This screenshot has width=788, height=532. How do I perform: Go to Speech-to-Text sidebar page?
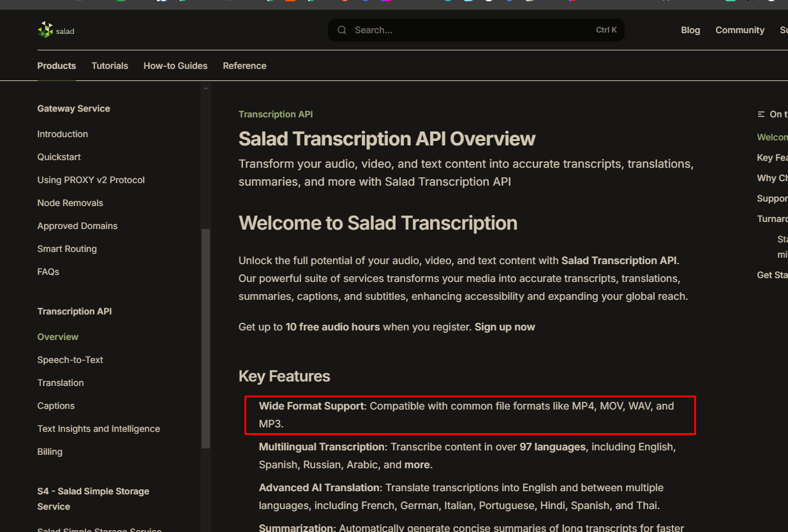point(70,360)
